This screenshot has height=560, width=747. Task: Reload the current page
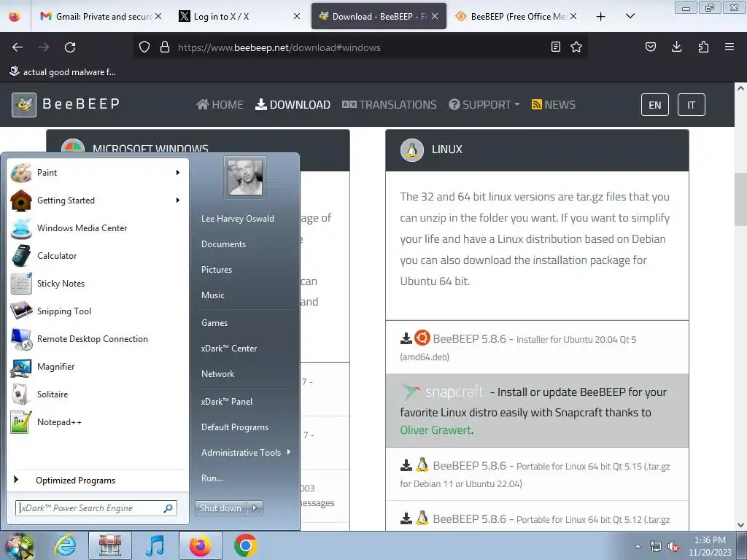(x=70, y=47)
